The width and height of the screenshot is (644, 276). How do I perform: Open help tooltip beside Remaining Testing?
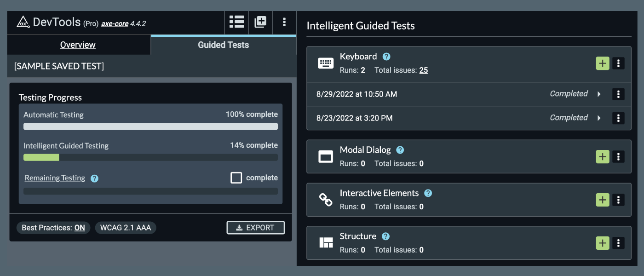(x=94, y=178)
